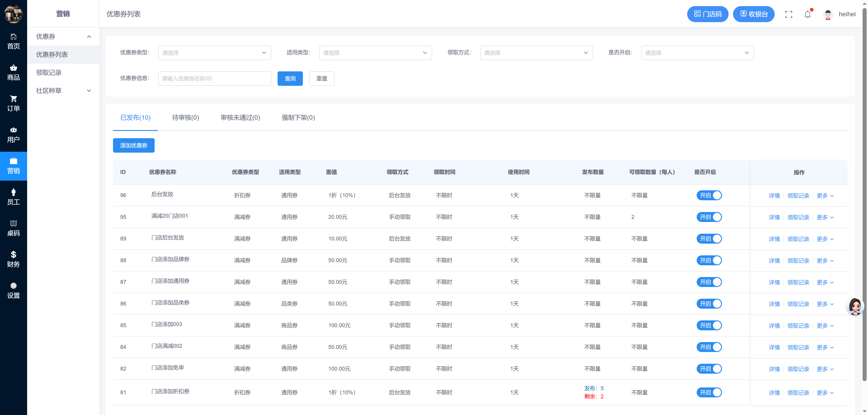
Task: Click the 添加优惠券 button
Action: coord(133,145)
